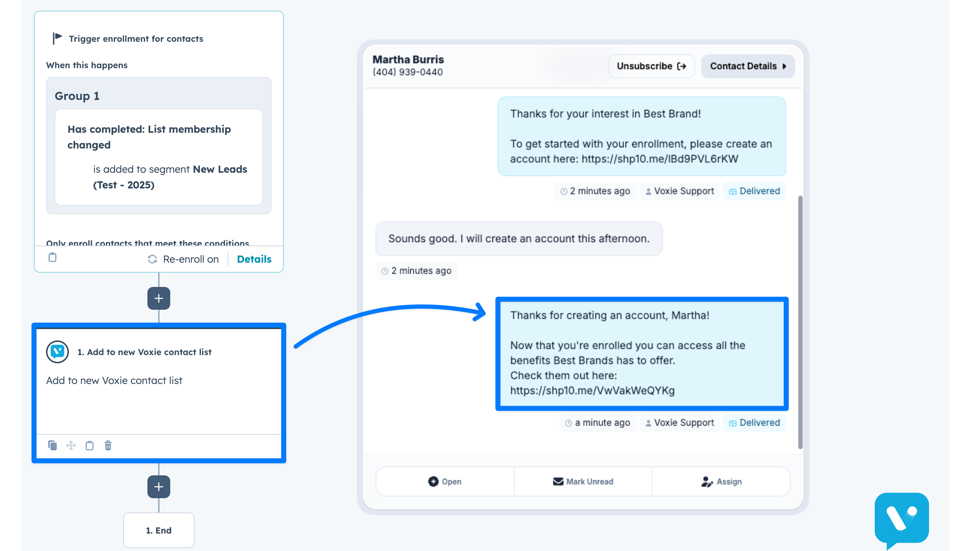
Task: Click the Re-enroll on label
Action: point(191,259)
